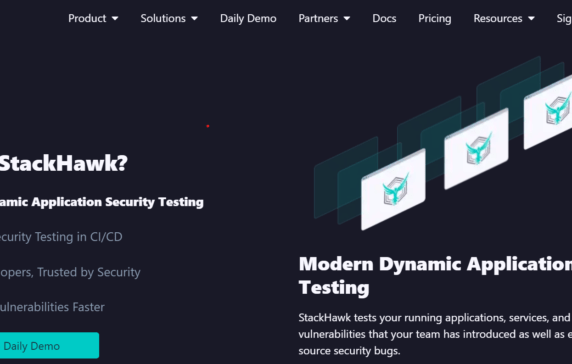The image size is (572, 364).
Task: Expand the Partners dropdown arrow
Action: click(347, 18)
